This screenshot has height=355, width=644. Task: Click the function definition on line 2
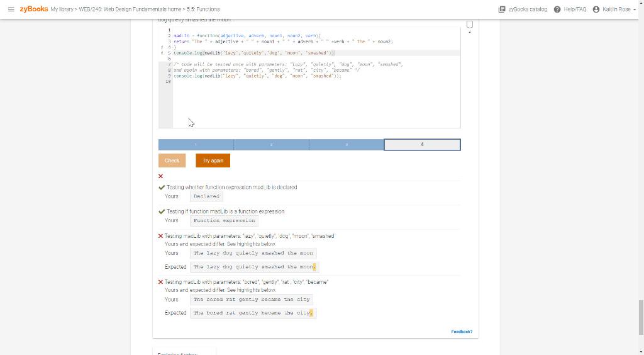pyautogui.click(x=247, y=36)
